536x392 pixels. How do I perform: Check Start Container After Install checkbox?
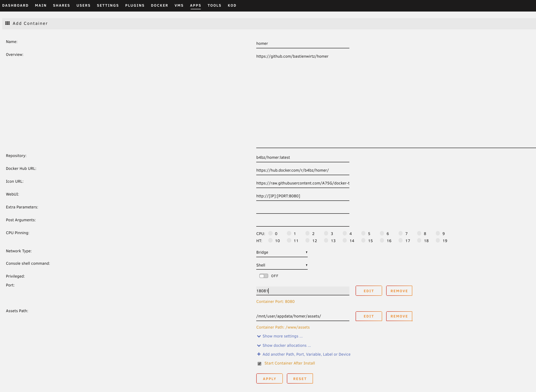point(259,364)
